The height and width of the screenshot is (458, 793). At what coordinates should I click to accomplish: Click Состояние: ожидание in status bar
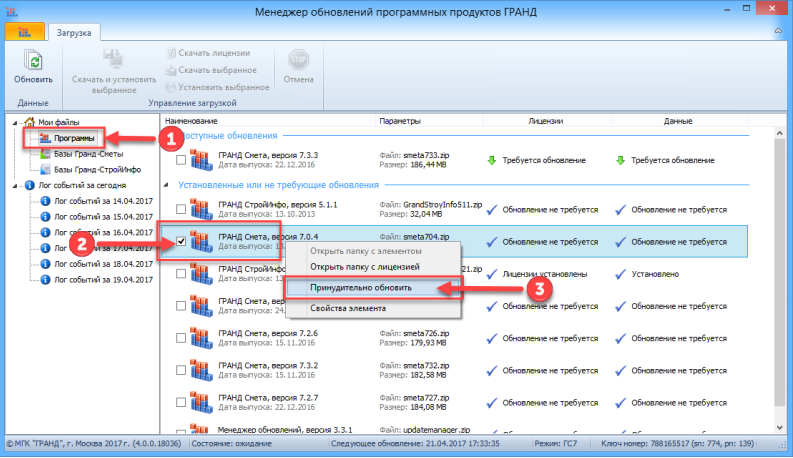[x=232, y=443]
